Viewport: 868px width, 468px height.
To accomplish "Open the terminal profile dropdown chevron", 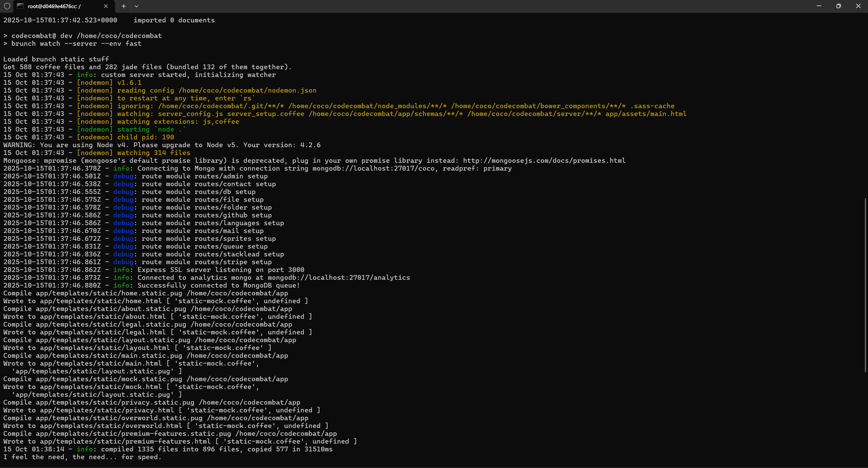I will (137, 6).
